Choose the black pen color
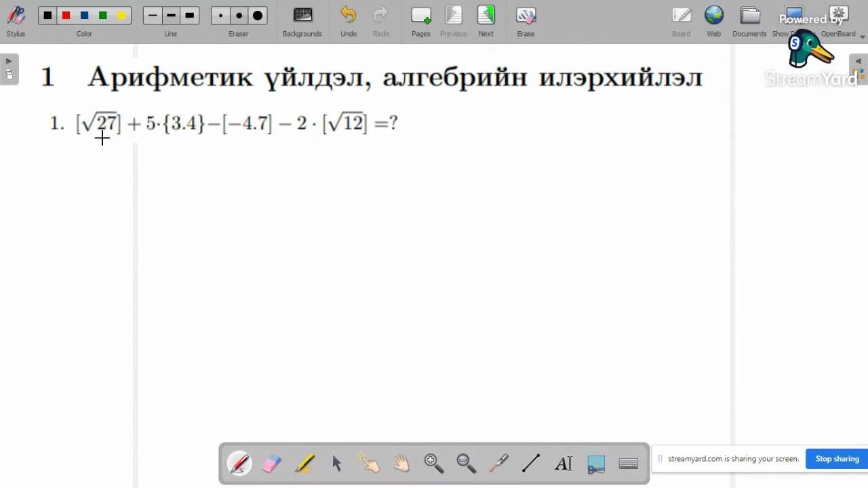 pyautogui.click(x=47, y=16)
